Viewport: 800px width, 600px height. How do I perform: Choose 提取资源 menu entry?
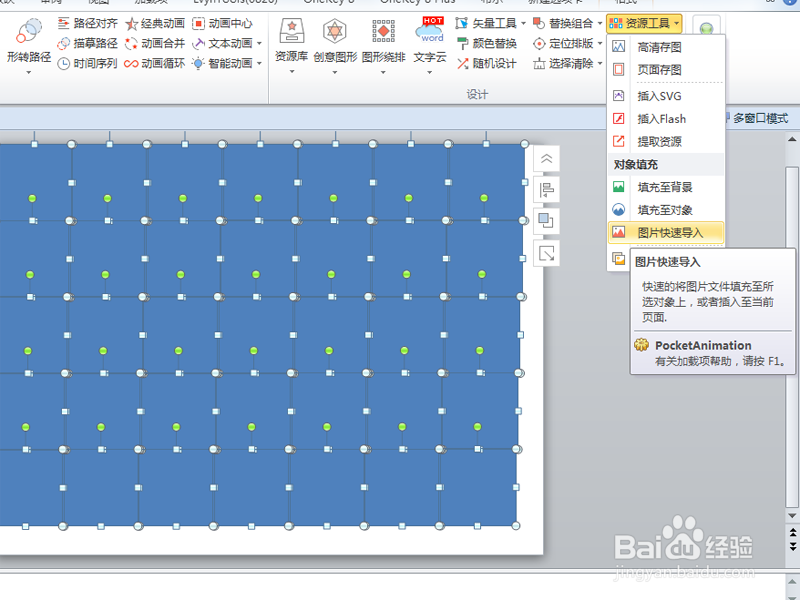pyautogui.click(x=666, y=141)
